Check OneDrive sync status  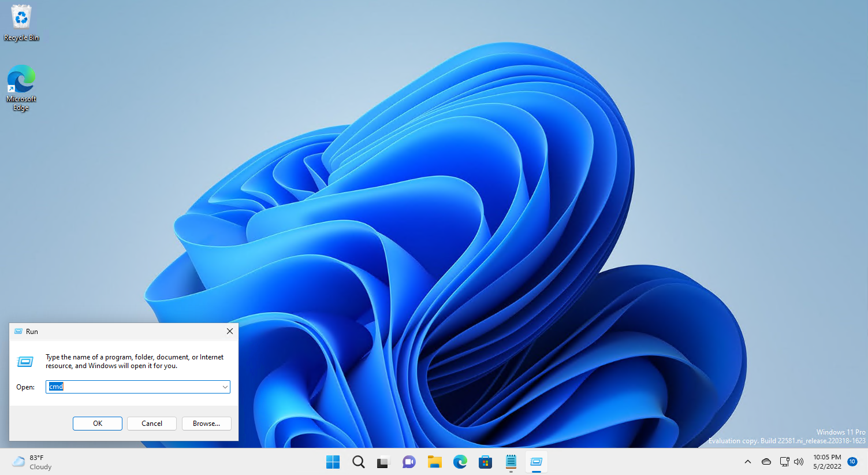tap(766, 462)
